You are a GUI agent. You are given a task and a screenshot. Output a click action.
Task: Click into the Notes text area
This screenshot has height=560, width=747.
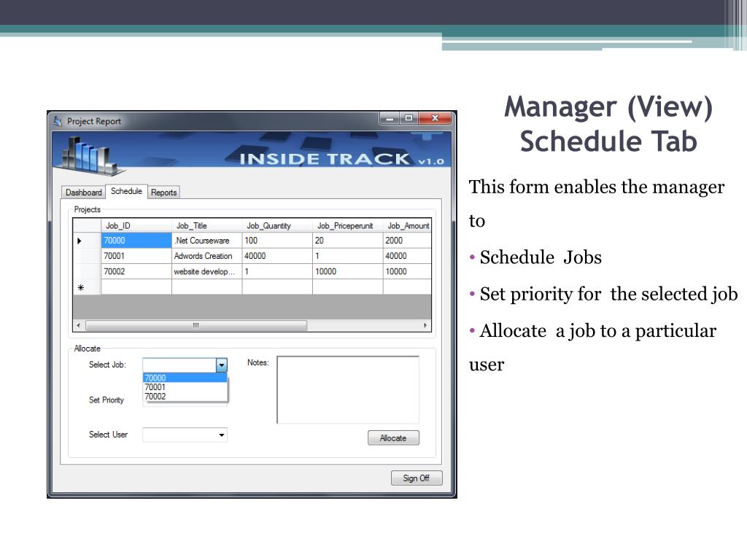tap(348, 390)
